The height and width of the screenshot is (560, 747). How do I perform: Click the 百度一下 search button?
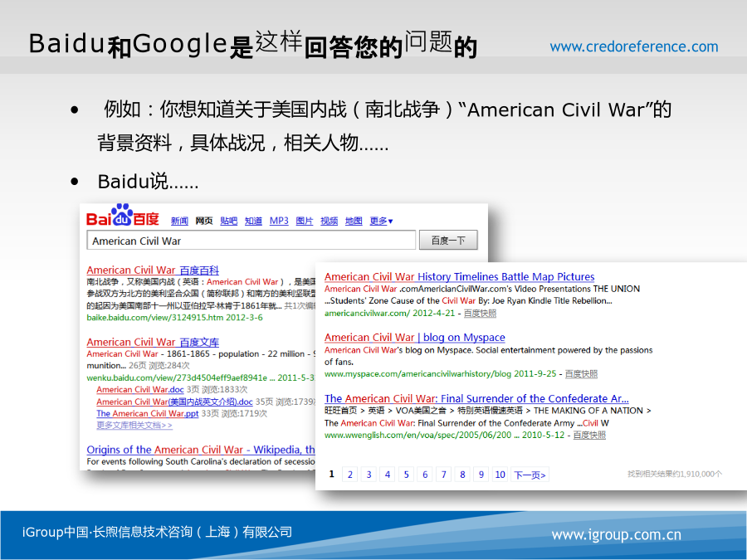448,241
